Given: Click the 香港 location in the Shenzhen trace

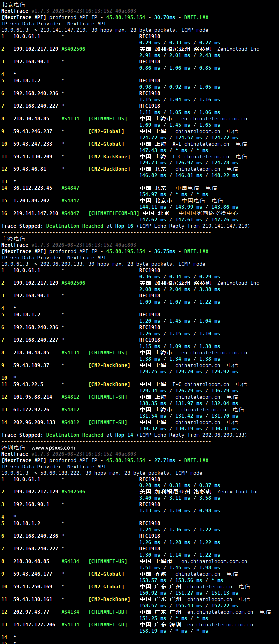Looking at the screenshot, I should click(161, 574).
